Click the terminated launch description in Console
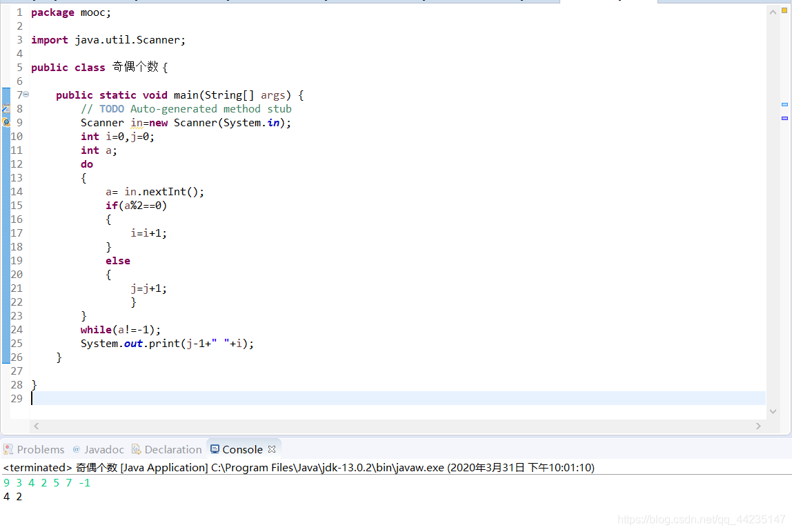This screenshot has height=532, width=792. [x=299, y=467]
